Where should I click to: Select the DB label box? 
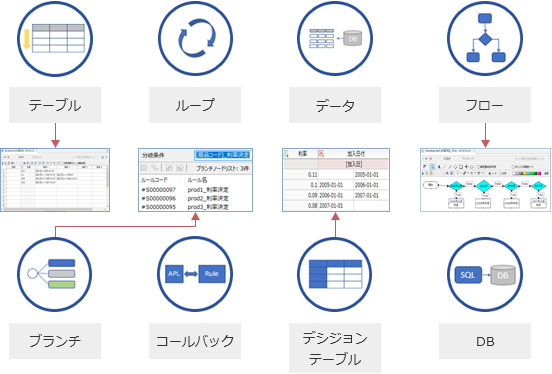pos(485,341)
